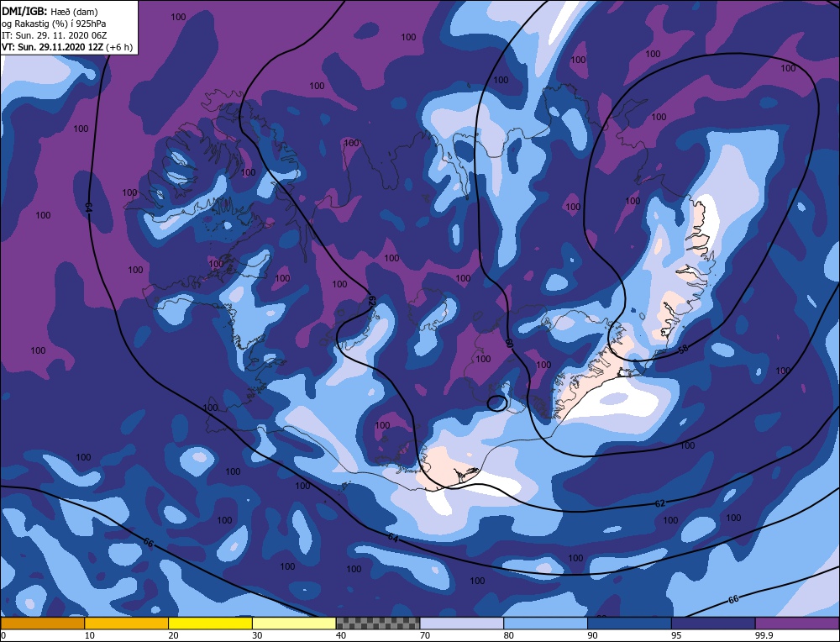Click the "60" height contour label
The width and height of the screenshot is (840, 642).
[x=509, y=344]
